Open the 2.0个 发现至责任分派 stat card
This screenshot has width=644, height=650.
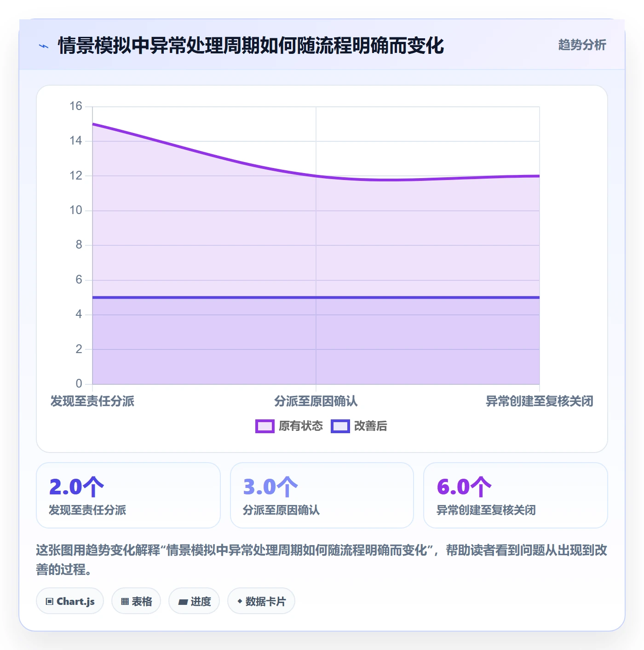[128, 495]
